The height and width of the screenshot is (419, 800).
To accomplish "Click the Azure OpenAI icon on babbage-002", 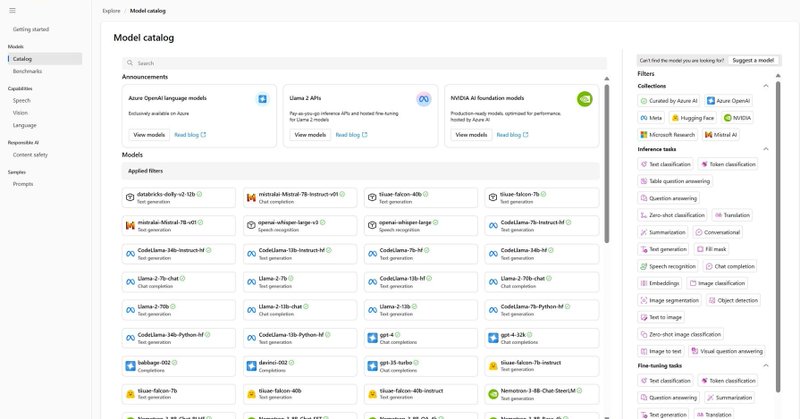I will coord(130,366).
